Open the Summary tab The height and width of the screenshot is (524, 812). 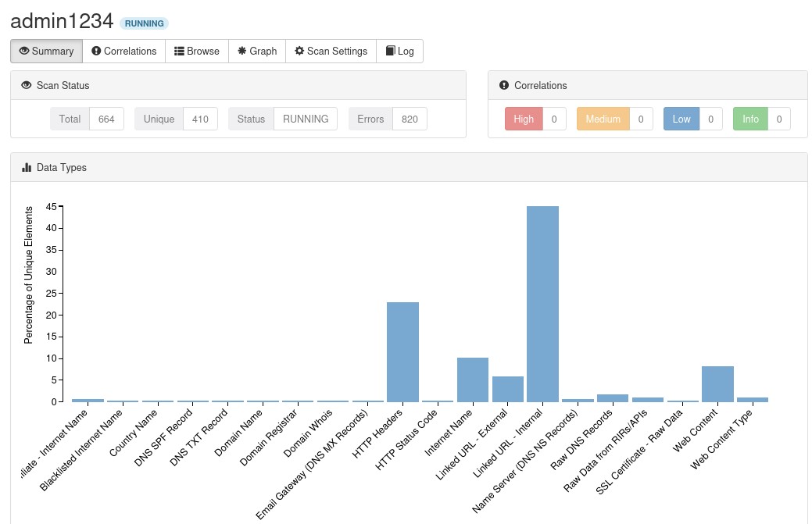pyautogui.click(x=47, y=52)
